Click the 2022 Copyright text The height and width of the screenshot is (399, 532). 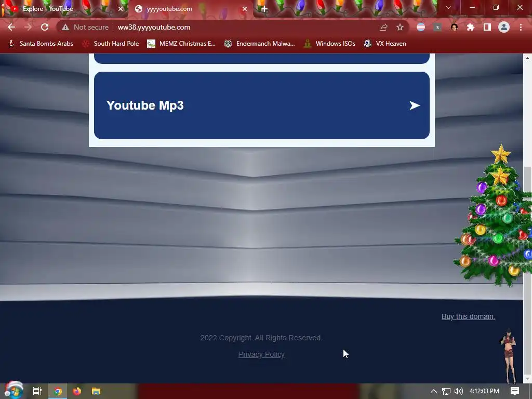point(261,338)
